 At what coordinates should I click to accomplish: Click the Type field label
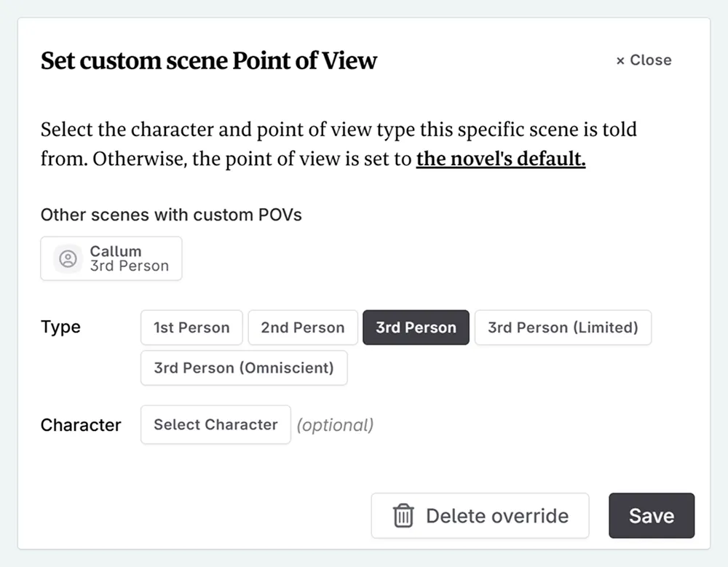[60, 327]
